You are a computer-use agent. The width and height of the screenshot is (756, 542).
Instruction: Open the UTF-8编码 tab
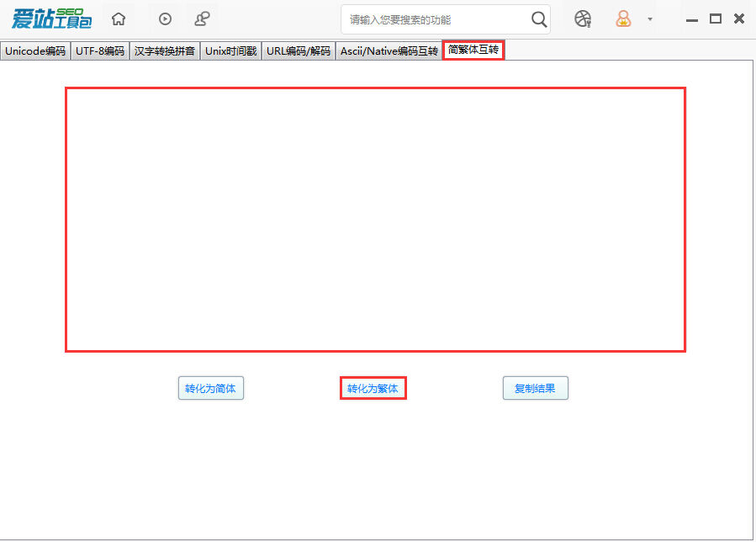pyautogui.click(x=100, y=51)
